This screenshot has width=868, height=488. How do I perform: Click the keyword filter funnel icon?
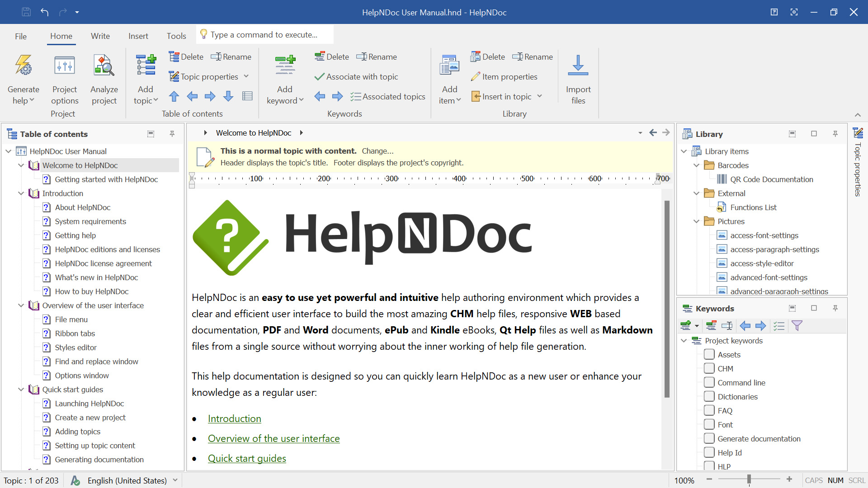797,326
